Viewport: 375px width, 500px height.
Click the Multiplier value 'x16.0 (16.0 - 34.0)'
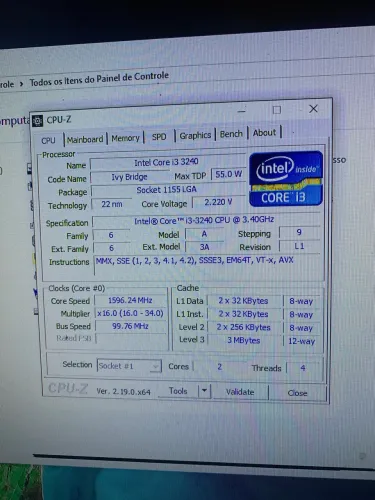130,313
